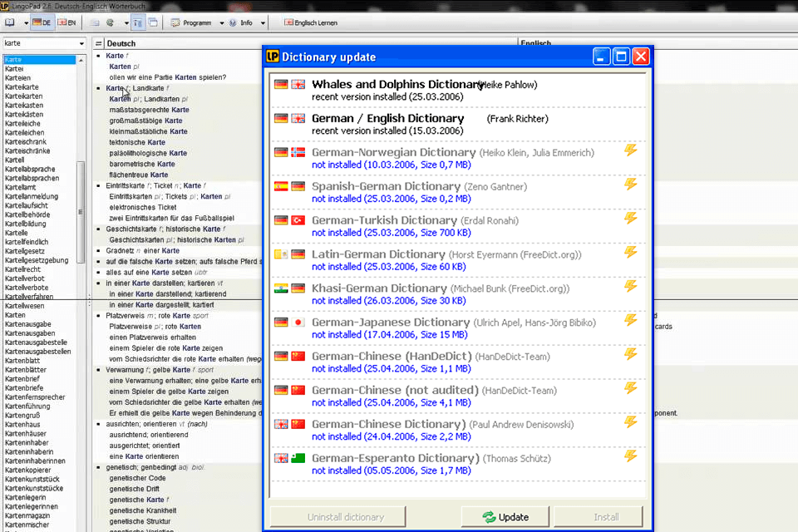The height and width of the screenshot is (532, 798).
Task: Click the Japanese flag of German-Japanese Dictionary
Action: [298, 323]
